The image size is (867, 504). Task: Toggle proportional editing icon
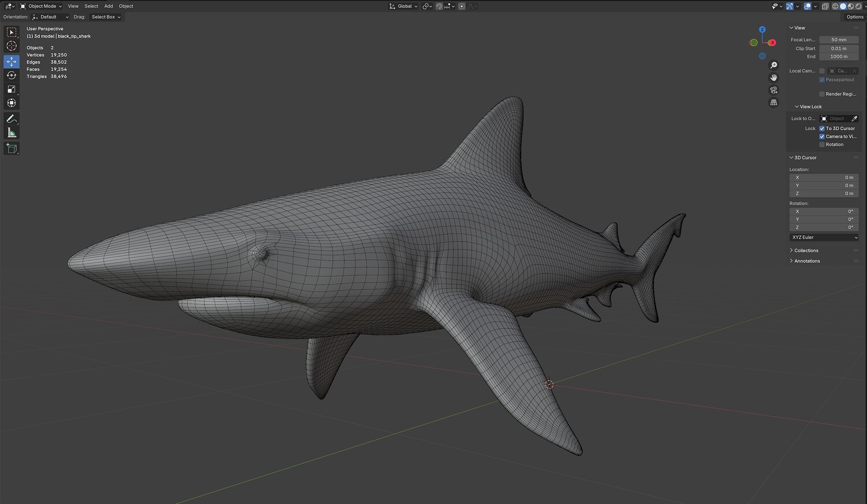(462, 6)
